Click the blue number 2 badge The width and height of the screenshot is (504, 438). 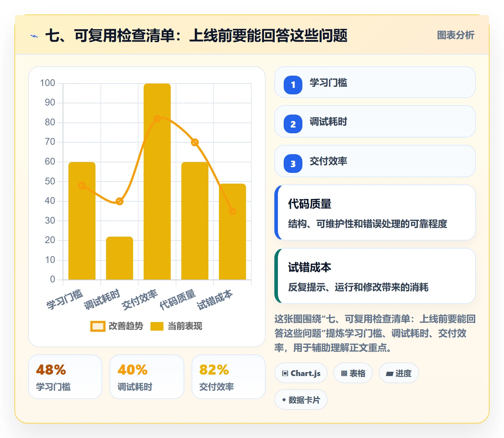[293, 124]
